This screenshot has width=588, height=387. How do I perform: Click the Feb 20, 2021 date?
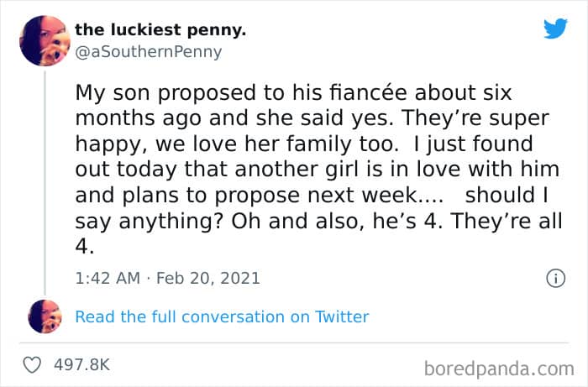tap(210, 278)
